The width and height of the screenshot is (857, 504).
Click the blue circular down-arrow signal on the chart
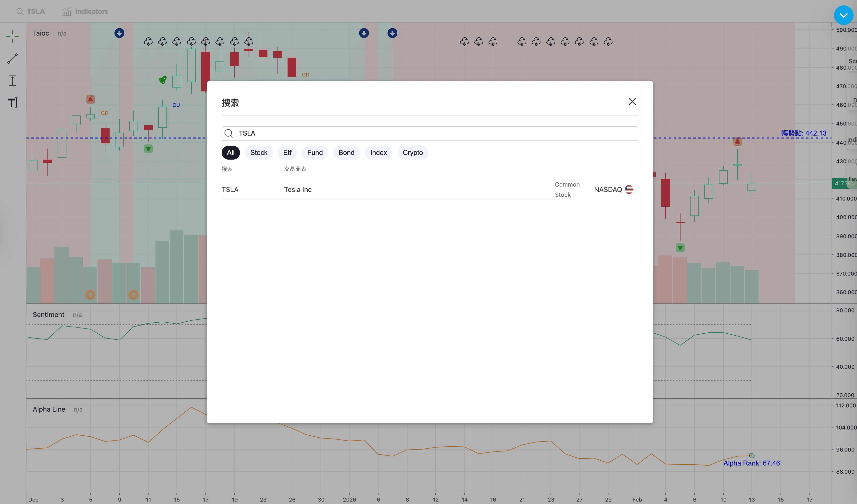coord(119,33)
